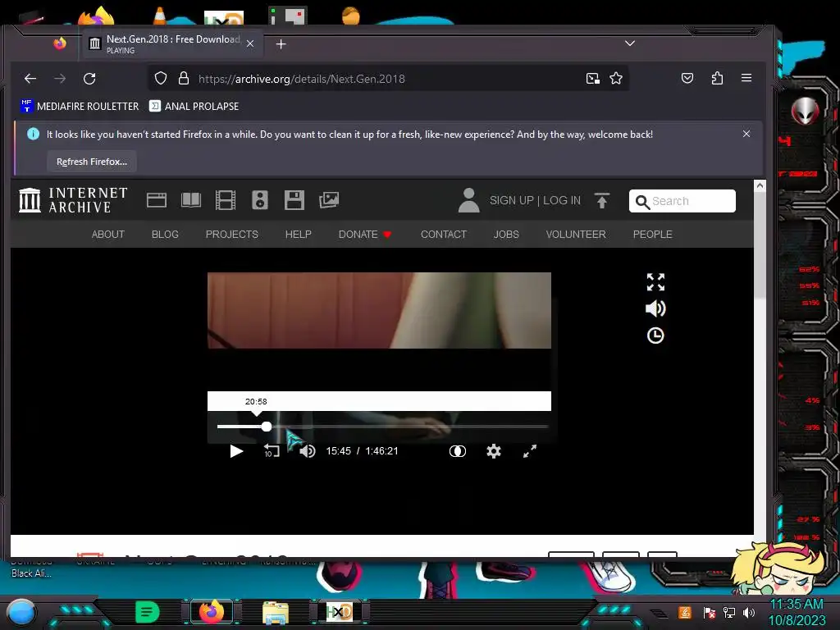
Task: Save to Pocket icon in toolbar
Action: click(x=687, y=78)
